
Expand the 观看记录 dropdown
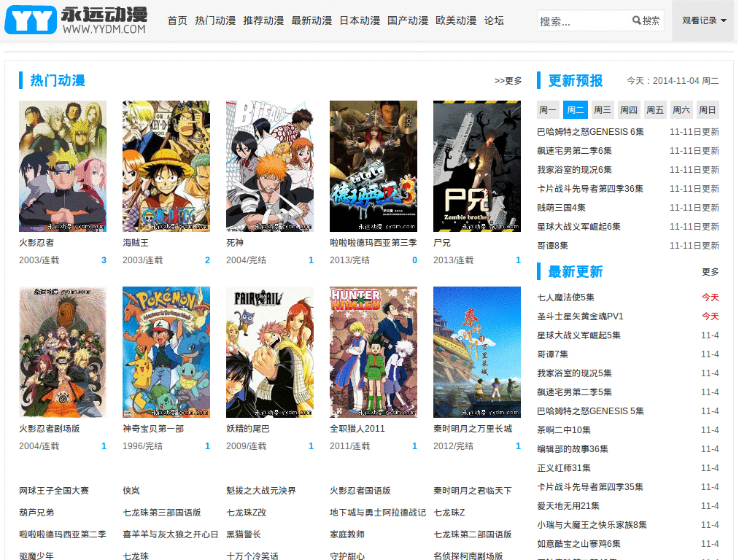(704, 20)
